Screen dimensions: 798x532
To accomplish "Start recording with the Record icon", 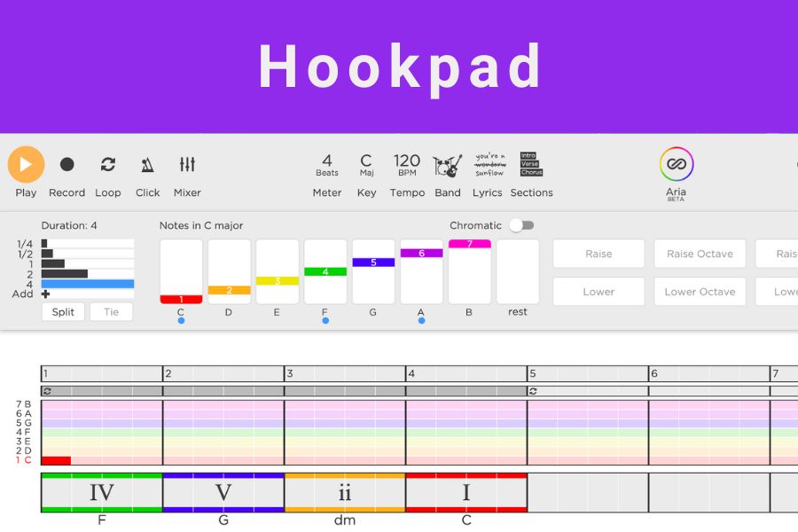I will pyautogui.click(x=66, y=165).
